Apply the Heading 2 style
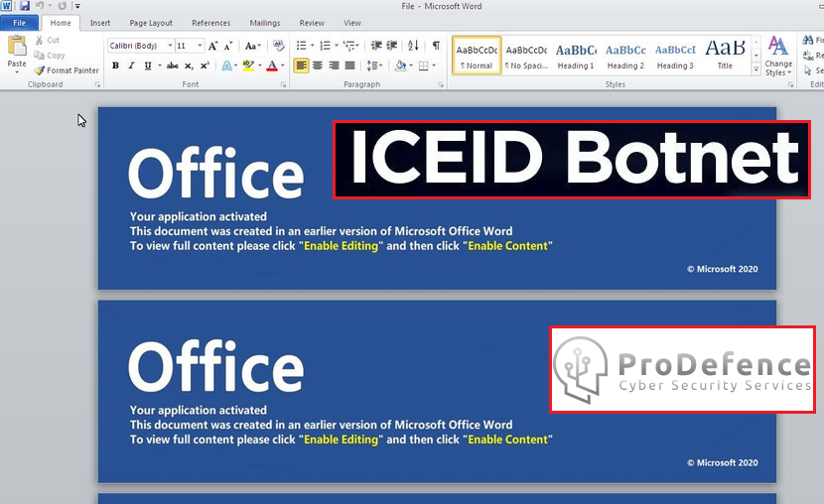Screen dimensions: 824x504 [625, 56]
